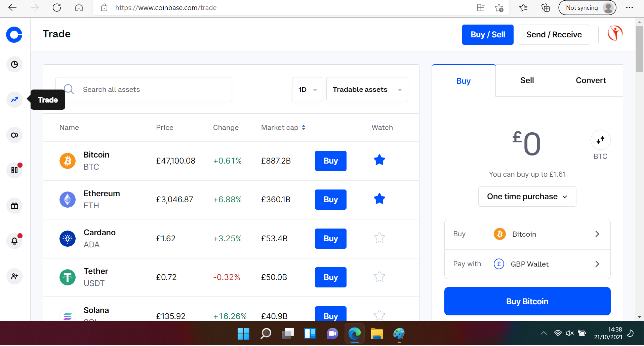Switch to the Convert tab
Screen dimensions: 644x346
pos(591,80)
